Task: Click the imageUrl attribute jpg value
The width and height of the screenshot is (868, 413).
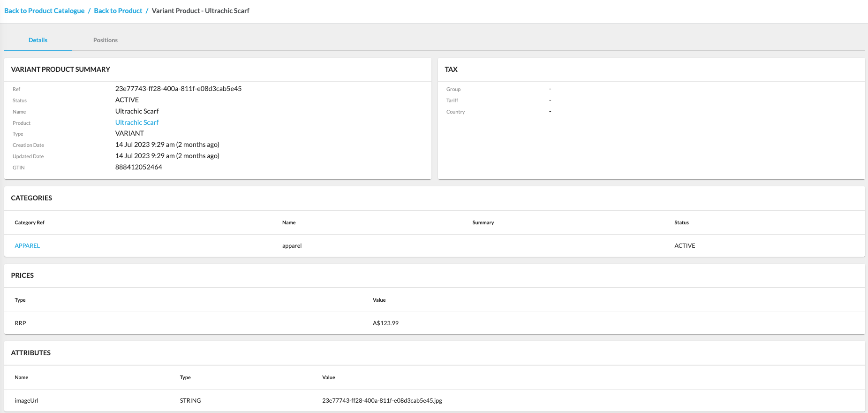Action: [x=382, y=401]
